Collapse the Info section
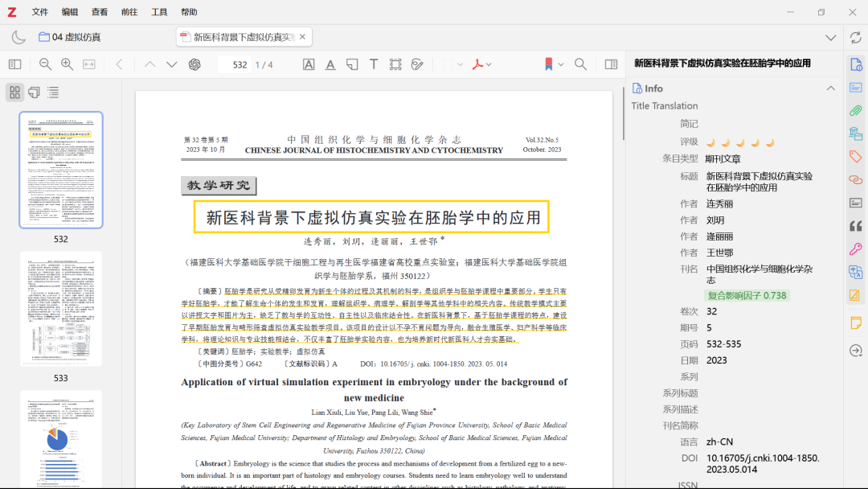Screen dimensions: 868x489 pyautogui.click(x=831, y=88)
